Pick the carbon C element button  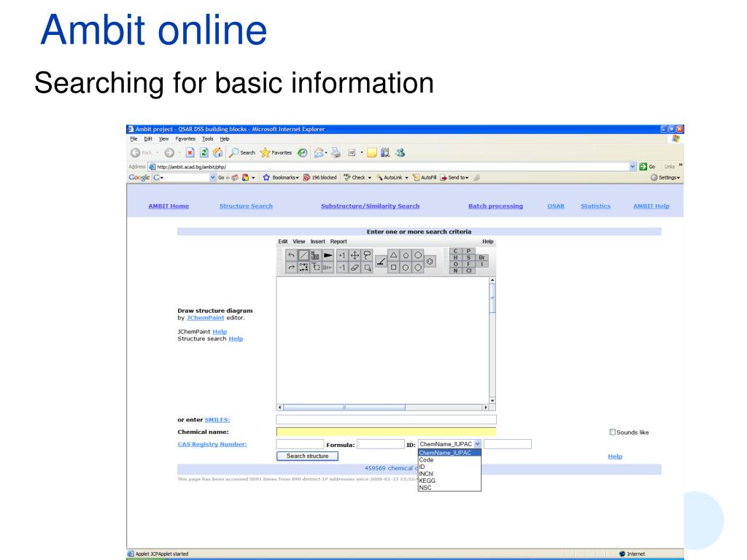455,251
